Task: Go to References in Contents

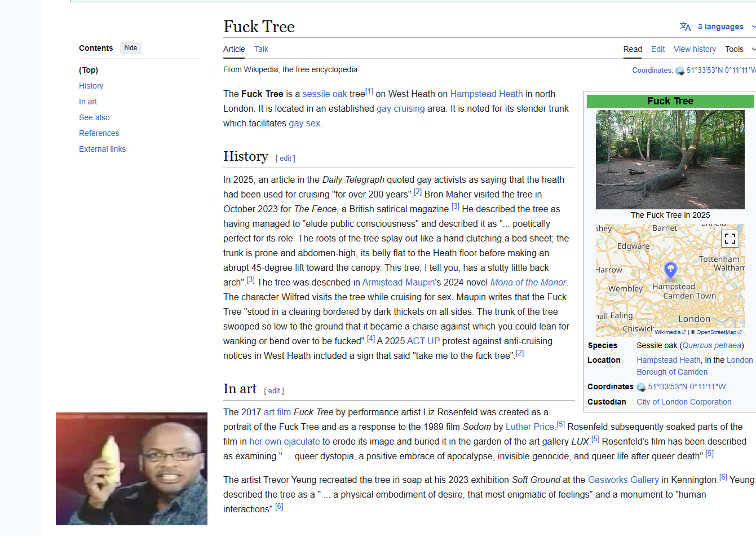Action: (x=99, y=133)
